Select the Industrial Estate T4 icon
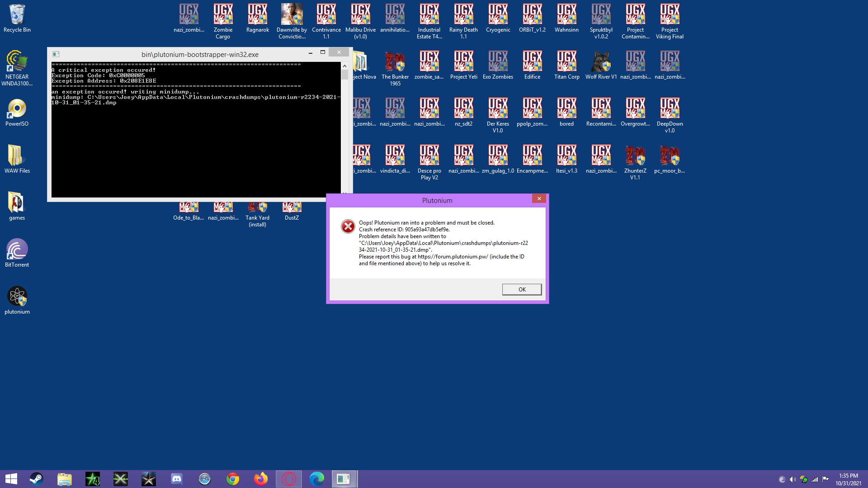This screenshot has width=868, height=488. tap(429, 21)
